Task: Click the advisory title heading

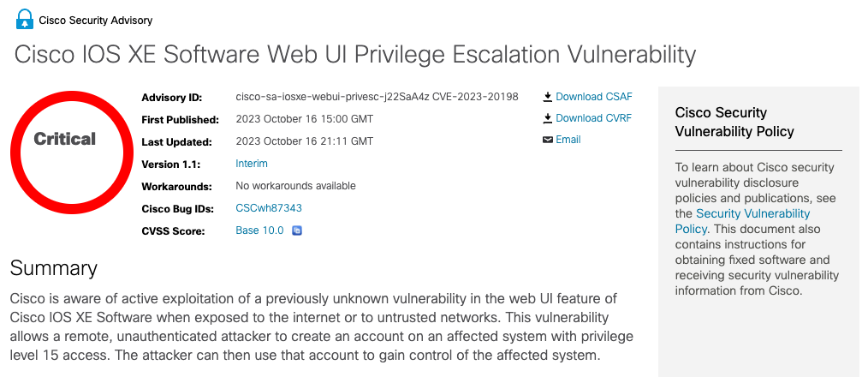Action: coord(355,56)
